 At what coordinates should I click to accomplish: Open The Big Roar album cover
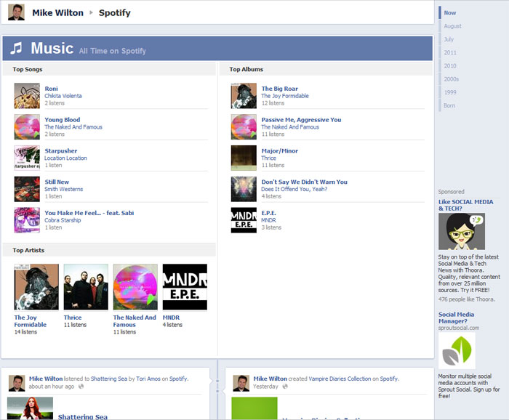[x=244, y=96]
